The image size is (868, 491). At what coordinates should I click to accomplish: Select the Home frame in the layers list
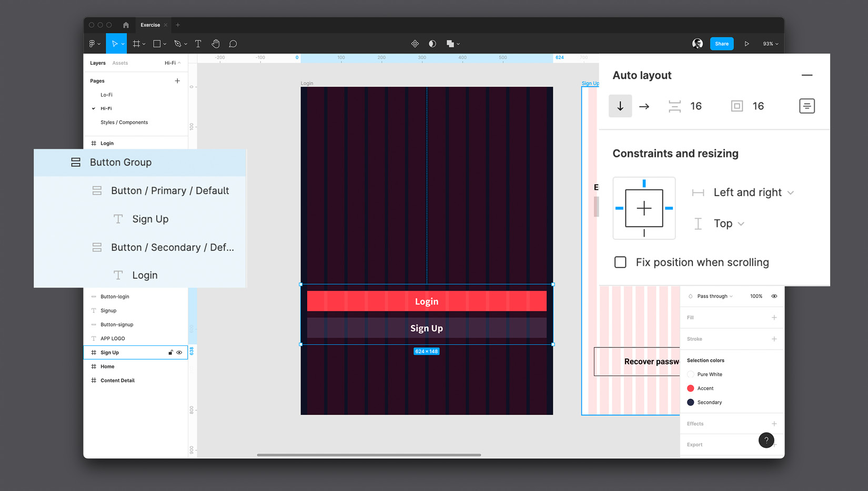[x=107, y=366]
